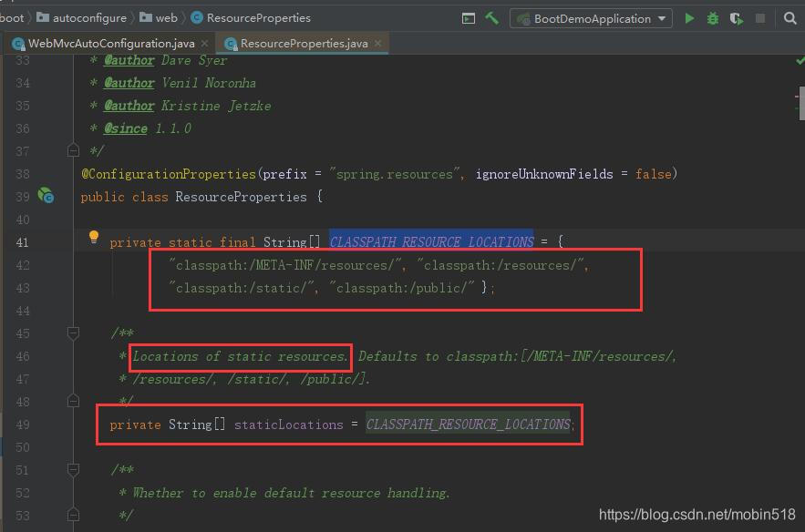Click the "classpath:/static/" string
The width and height of the screenshot is (805, 532).
[241, 288]
